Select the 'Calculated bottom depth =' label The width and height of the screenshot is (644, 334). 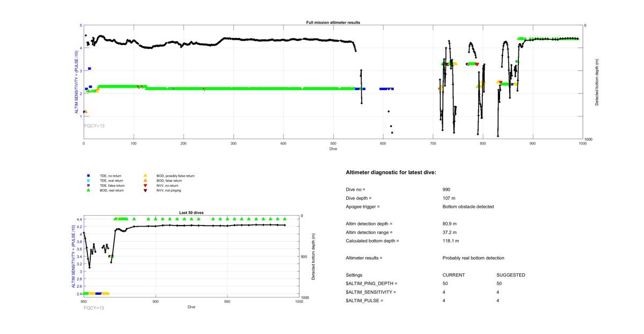pos(372,241)
